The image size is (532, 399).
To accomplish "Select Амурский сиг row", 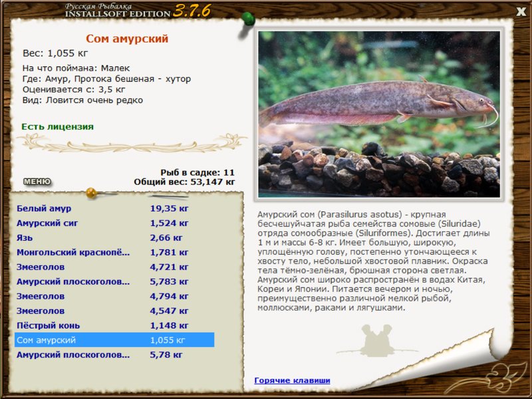I will (x=114, y=223).
